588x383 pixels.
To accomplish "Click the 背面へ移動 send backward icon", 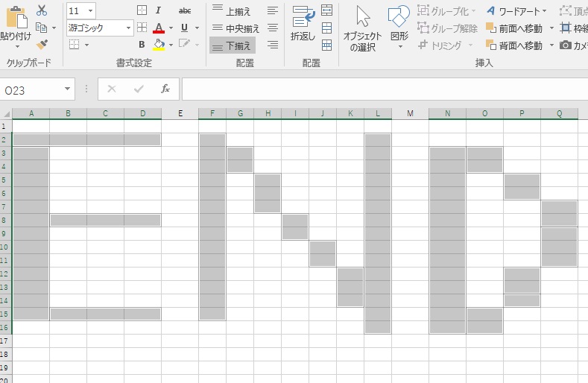I will 491,45.
